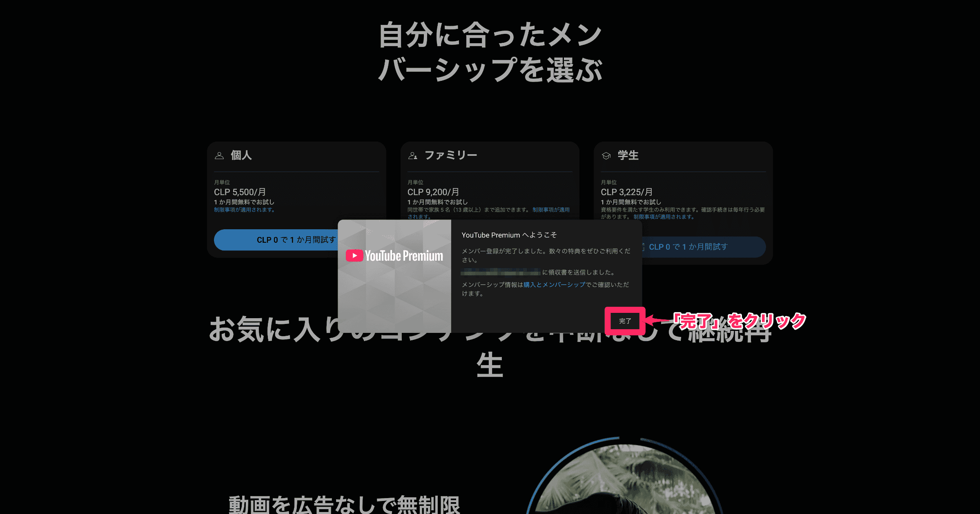This screenshot has height=514, width=980.
Task: Open 制限事項が適用されます link under 個人 plan
Action: [244, 210]
